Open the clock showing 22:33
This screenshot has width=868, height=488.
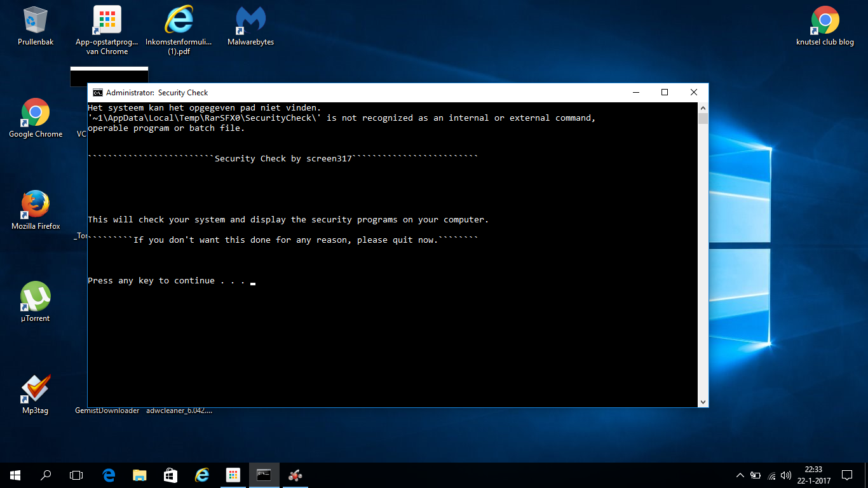click(813, 475)
